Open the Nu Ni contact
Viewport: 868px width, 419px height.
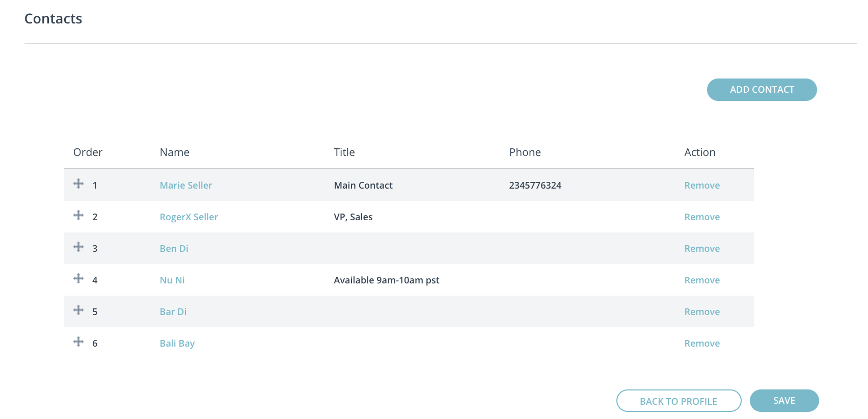pyautogui.click(x=172, y=280)
